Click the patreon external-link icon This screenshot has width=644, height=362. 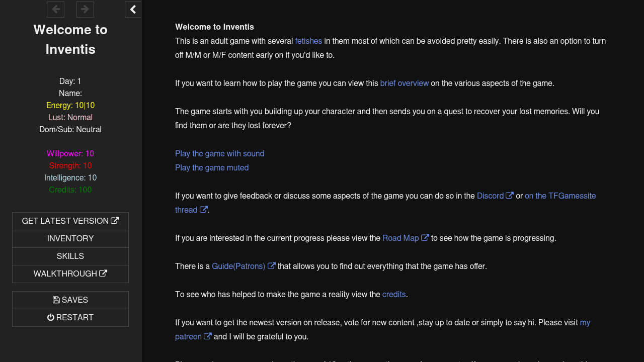pyautogui.click(x=208, y=336)
